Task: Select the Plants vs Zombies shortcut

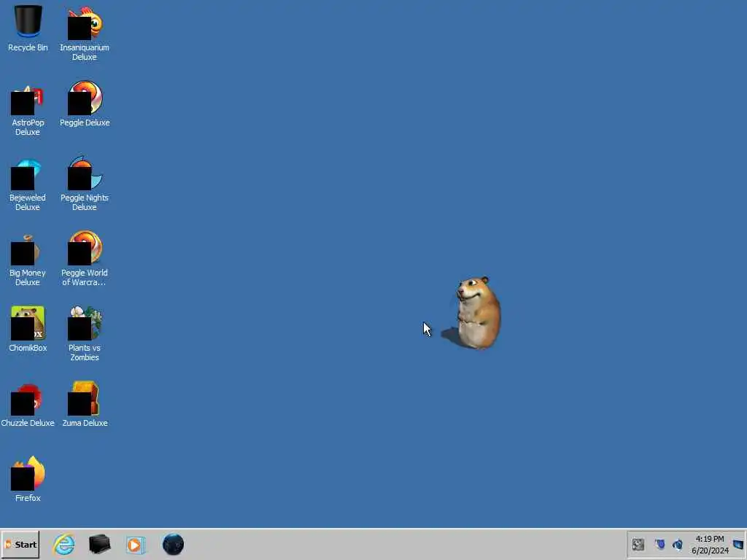Action: pos(85,334)
